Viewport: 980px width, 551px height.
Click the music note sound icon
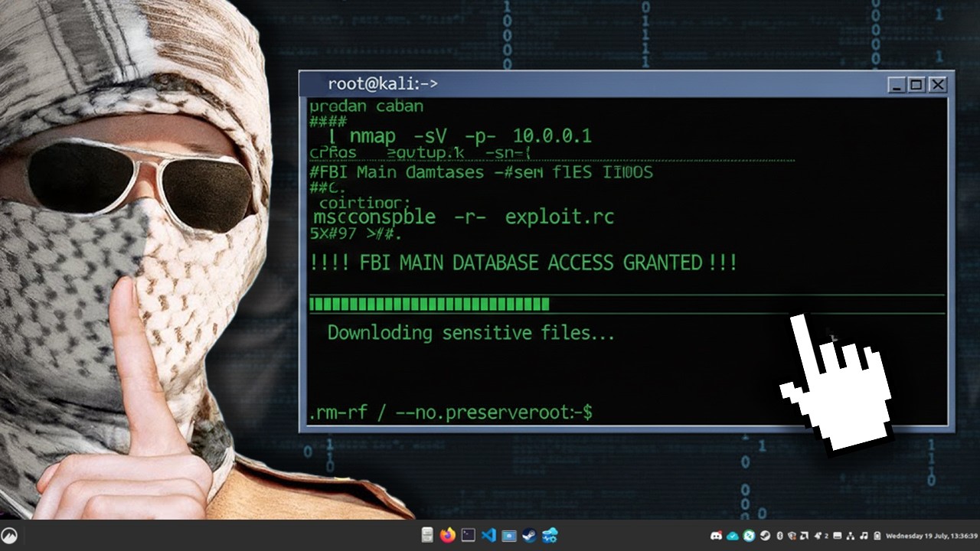pyautogui.click(x=864, y=536)
